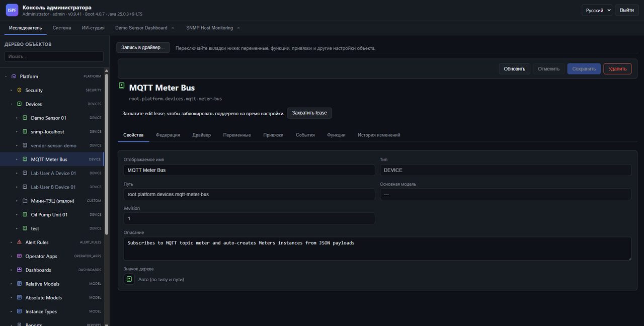Click the Operator Apps icon in tree
The height and width of the screenshot is (326, 644).
[x=19, y=256]
